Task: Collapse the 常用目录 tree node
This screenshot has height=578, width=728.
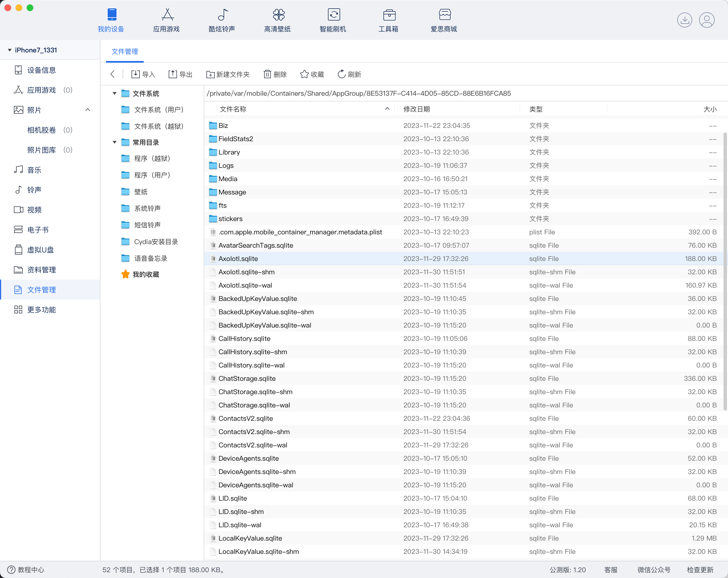Action: [x=115, y=143]
